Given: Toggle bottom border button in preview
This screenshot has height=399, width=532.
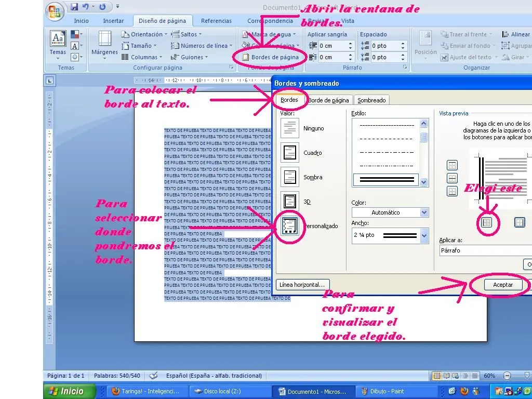Looking at the screenshot, I should tap(453, 191).
